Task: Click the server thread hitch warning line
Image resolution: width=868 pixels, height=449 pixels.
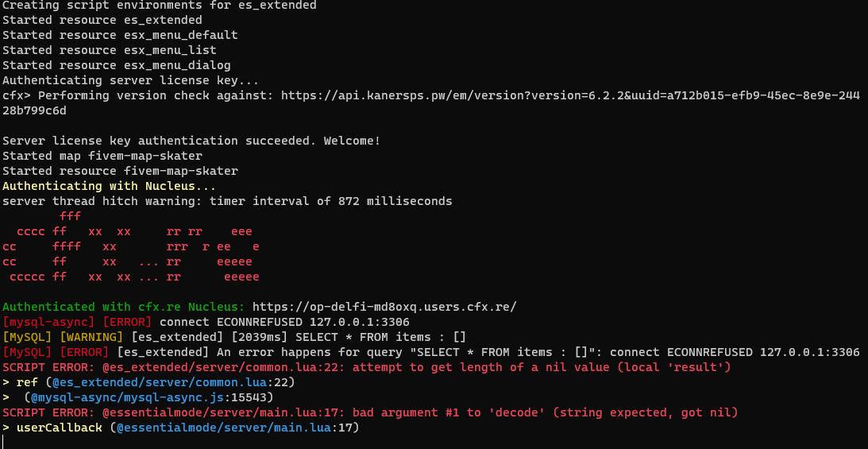Action: pyautogui.click(x=227, y=201)
